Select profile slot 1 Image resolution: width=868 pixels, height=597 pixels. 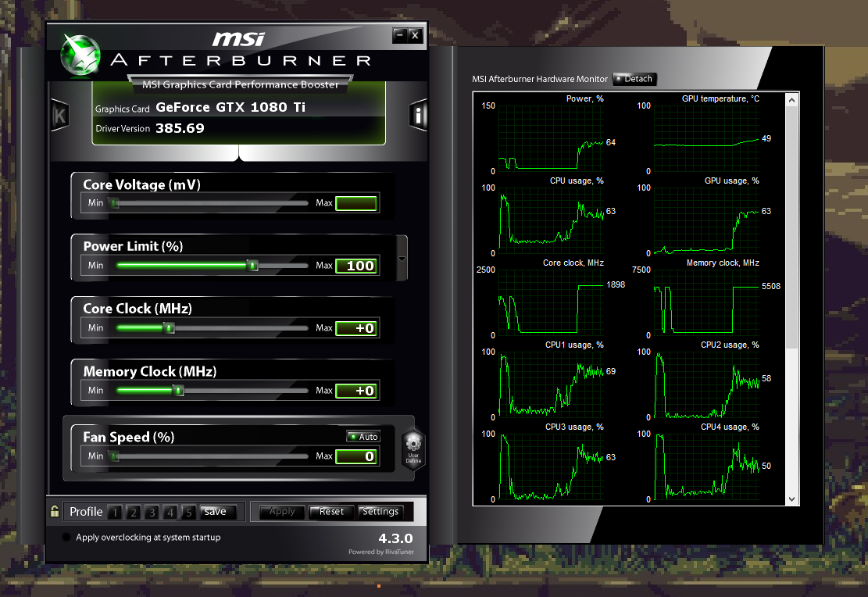tap(115, 513)
